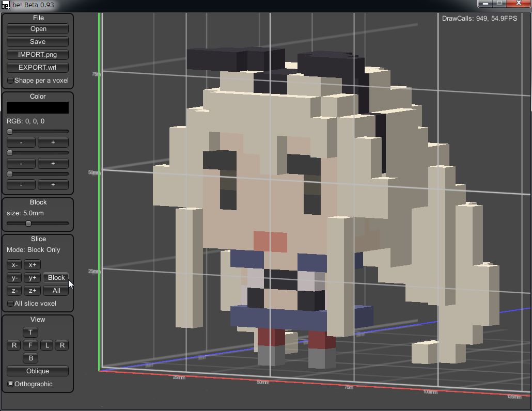Switch to top view with T
532x411 pixels.
[30, 333]
